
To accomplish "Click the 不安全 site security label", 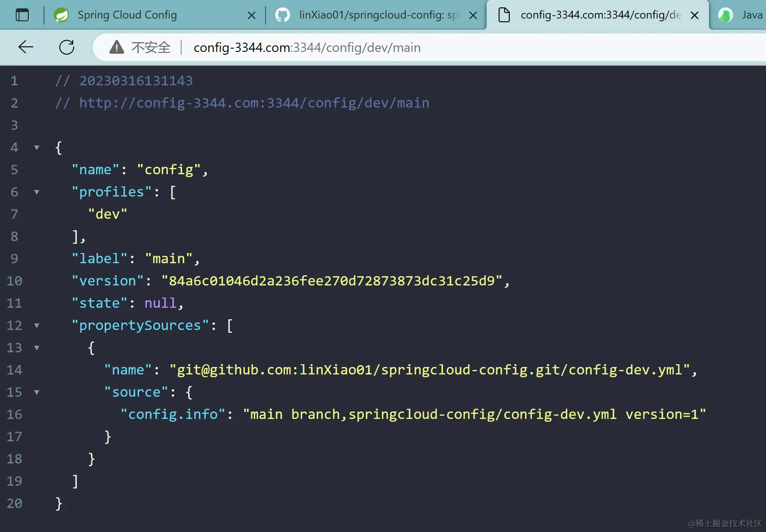I will pos(151,47).
